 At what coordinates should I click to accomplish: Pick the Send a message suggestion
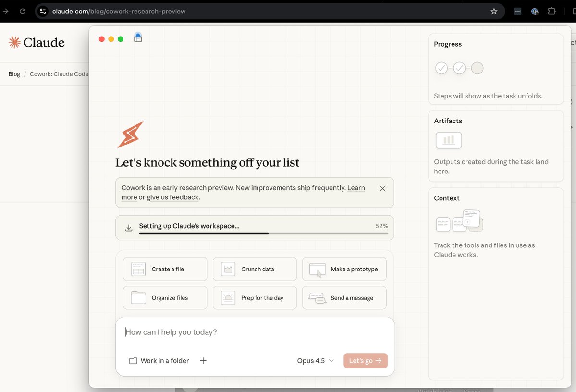[x=344, y=297]
